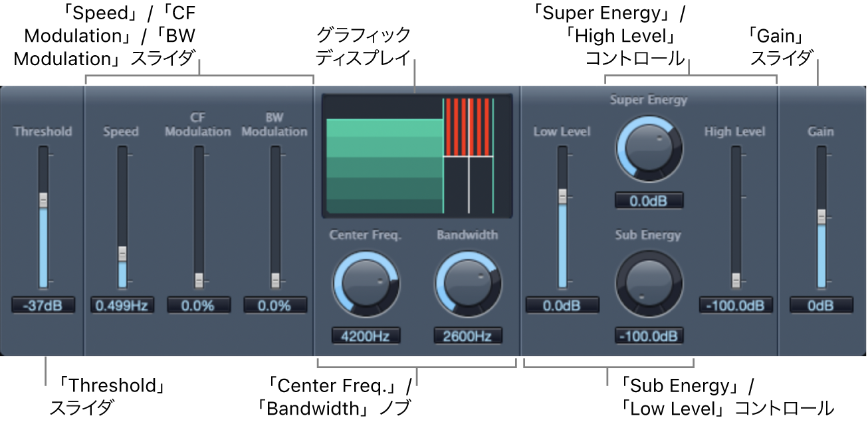
Task: Select the Bandwidth knob
Action: (x=467, y=284)
